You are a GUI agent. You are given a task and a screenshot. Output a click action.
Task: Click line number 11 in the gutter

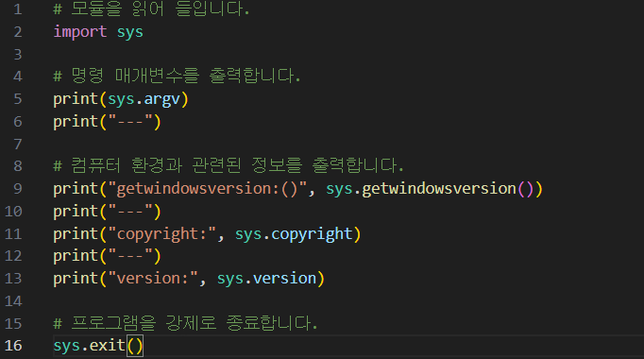(x=13, y=234)
